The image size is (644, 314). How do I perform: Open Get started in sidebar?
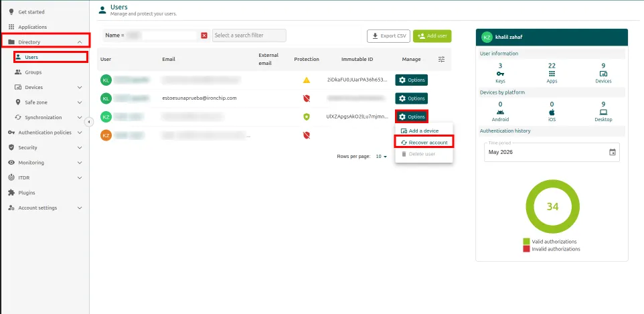[31, 12]
